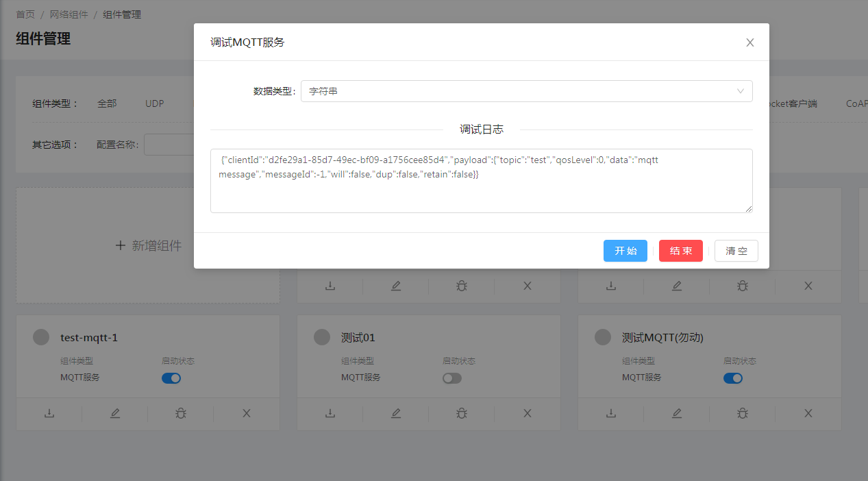Go to 首页 via breadcrumb
Viewport: 868px width, 481px height.
tap(25, 14)
